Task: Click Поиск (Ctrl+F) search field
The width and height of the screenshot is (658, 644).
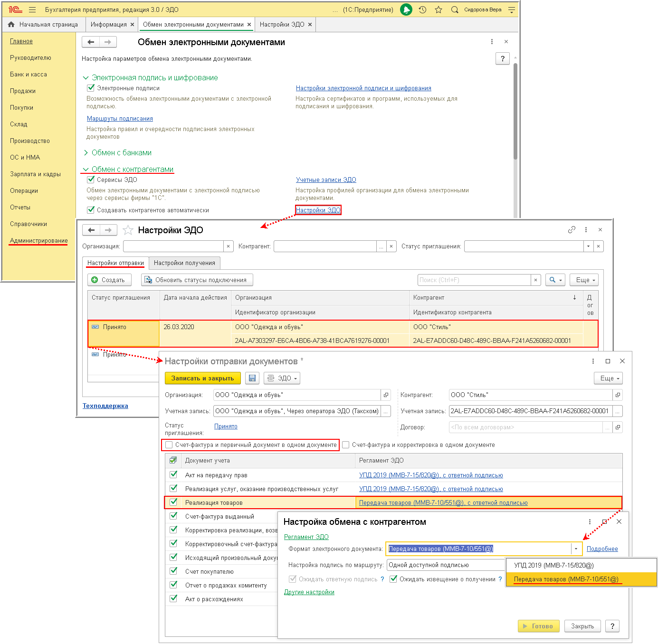Action: coord(475,280)
